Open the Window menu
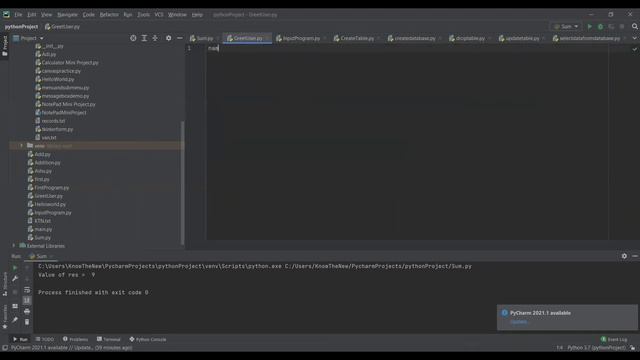 click(177, 14)
